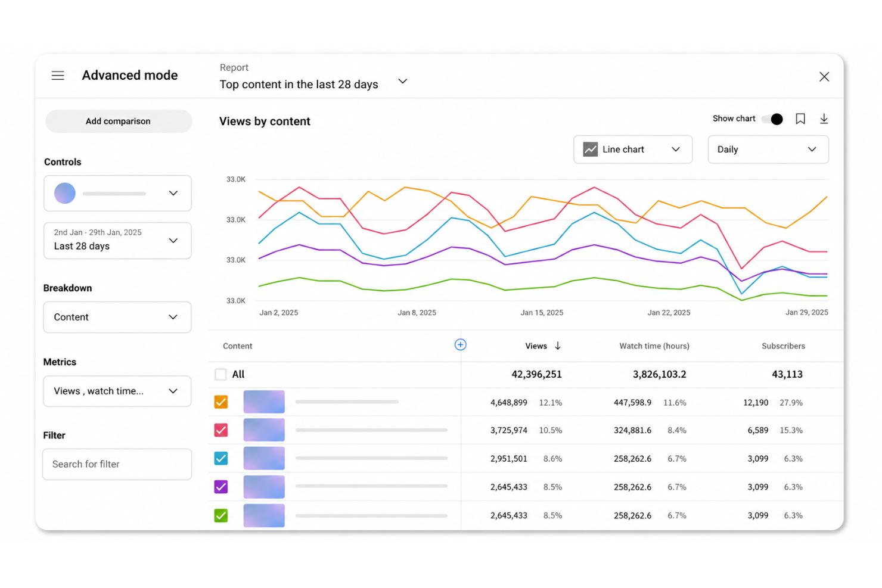Click the Views column header
The width and height of the screenshot is (882, 588).
536,346
